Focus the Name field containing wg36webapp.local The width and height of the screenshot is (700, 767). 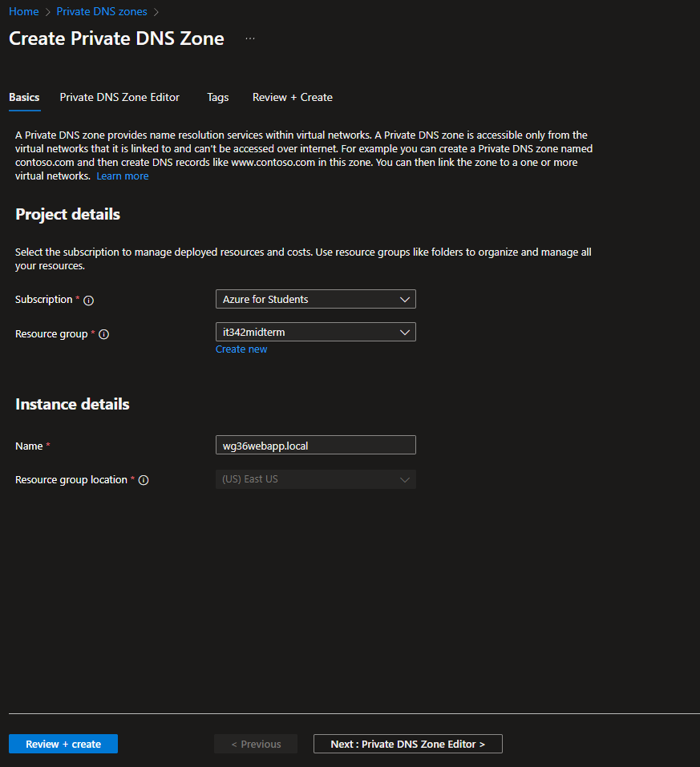(x=315, y=446)
